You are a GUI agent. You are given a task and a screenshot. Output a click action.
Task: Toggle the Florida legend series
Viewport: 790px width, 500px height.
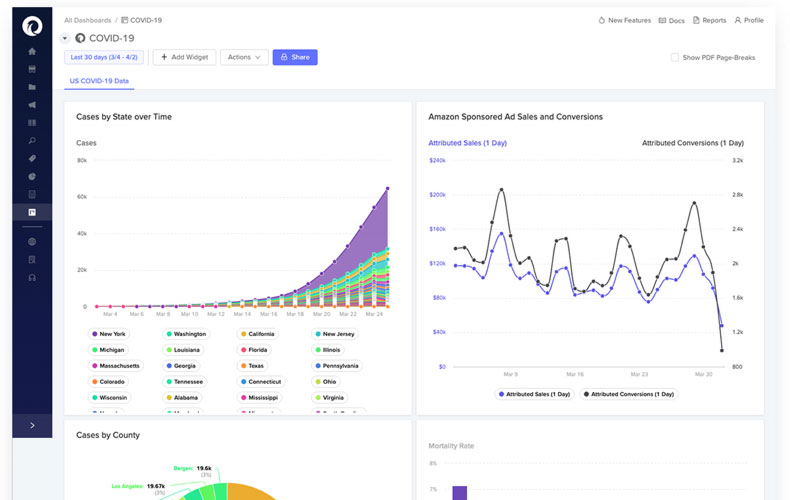[x=254, y=350]
